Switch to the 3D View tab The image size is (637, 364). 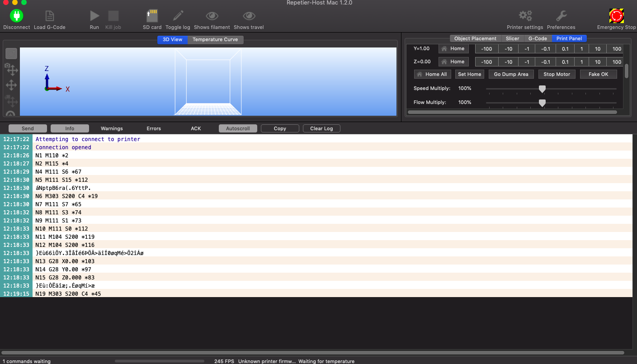click(x=172, y=40)
